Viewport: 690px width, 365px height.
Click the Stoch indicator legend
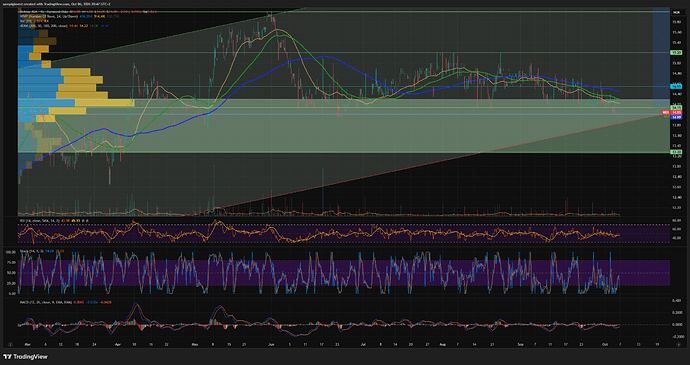point(41,251)
